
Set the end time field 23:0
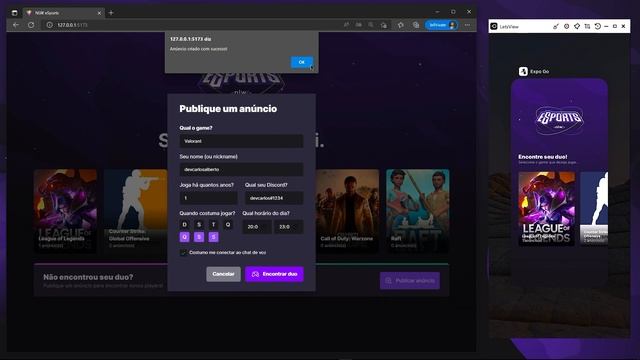[289, 227]
